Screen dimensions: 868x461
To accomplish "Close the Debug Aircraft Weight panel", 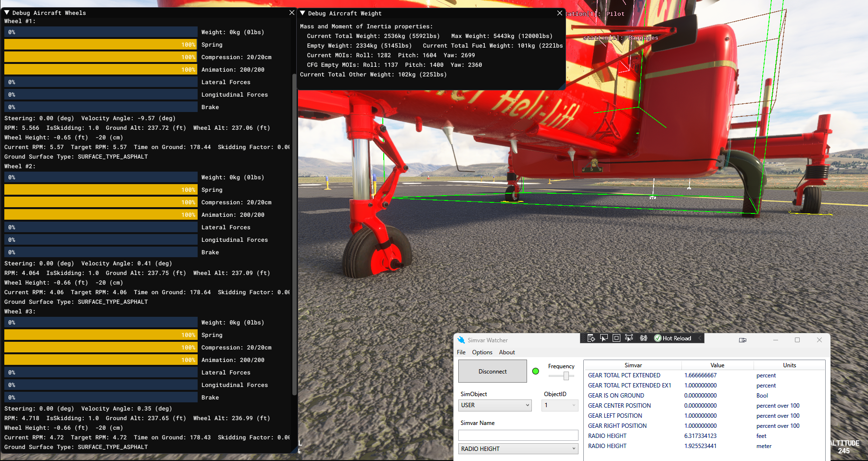I will coord(560,13).
